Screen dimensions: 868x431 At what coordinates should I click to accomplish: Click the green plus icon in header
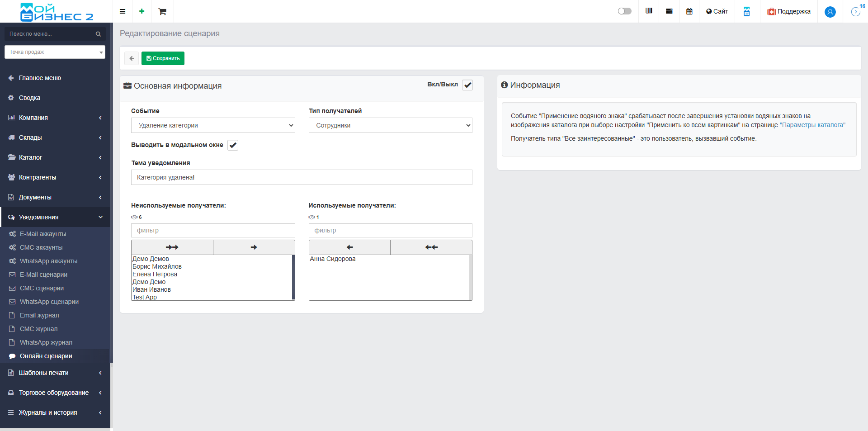tap(142, 11)
